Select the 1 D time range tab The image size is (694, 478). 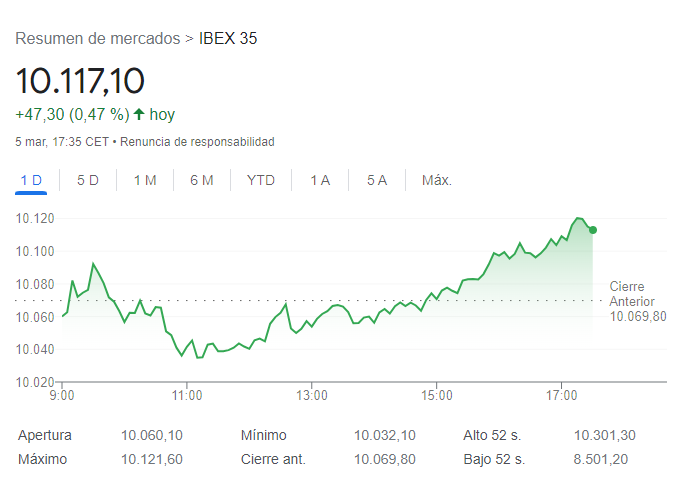pyautogui.click(x=32, y=180)
